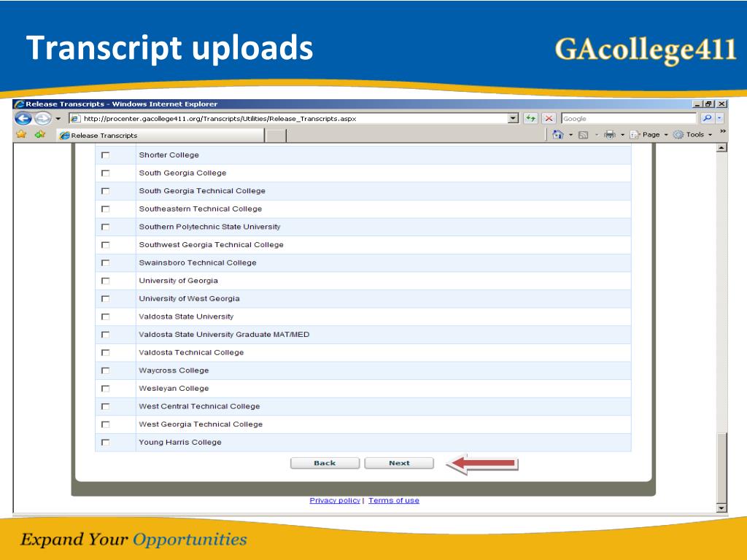Viewport: 747px width, 560px height.
Task: Open the Privacy policy link
Action: (335, 500)
